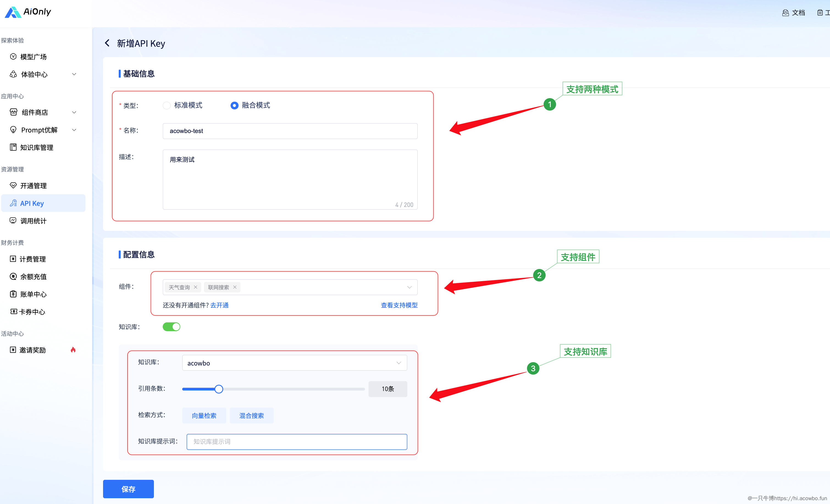Image resolution: width=830 pixels, height=504 pixels.
Task: Open the acowbo 知识库 dropdown
Action: coord(294,363)
